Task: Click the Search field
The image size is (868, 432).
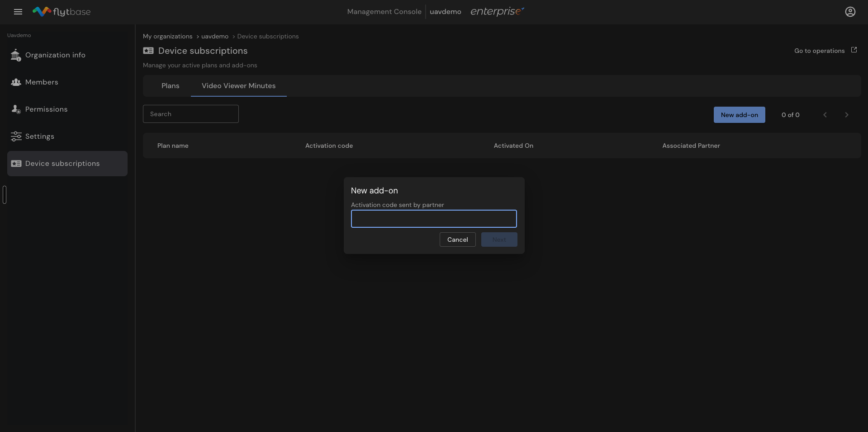Action: (x=191, y=114)
